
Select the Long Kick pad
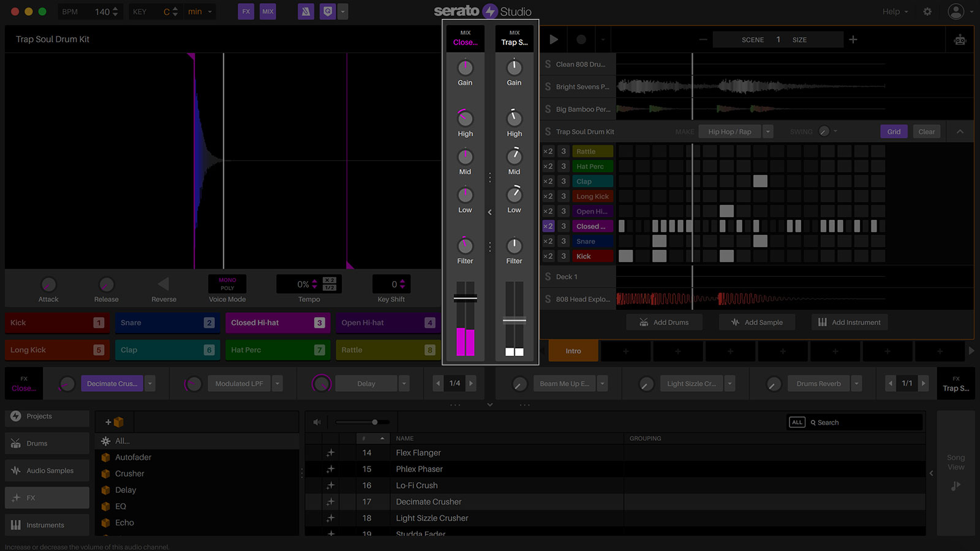click(x=57, y=350)
